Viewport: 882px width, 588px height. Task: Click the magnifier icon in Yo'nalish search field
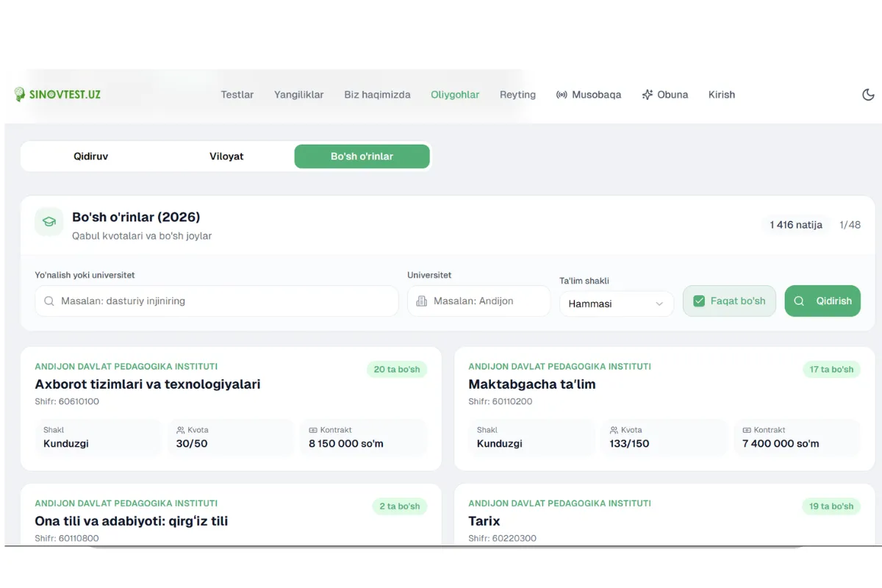[x=49, y=301]
